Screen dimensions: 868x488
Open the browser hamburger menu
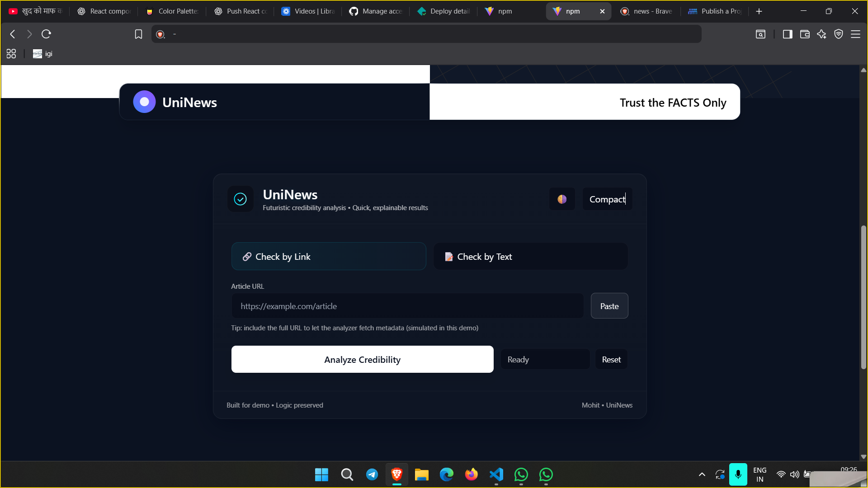[x=855, y=34]
